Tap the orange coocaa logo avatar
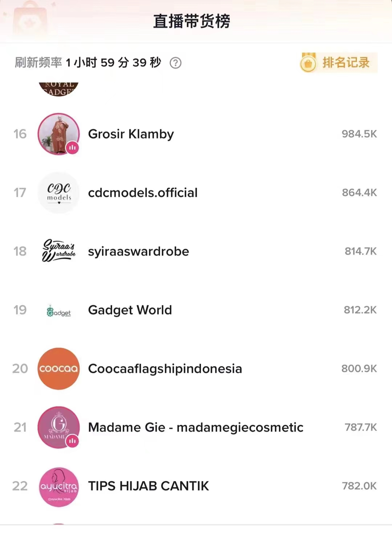Image resolution: width=392 pixels, height=539 pixels. pos(58,369)
